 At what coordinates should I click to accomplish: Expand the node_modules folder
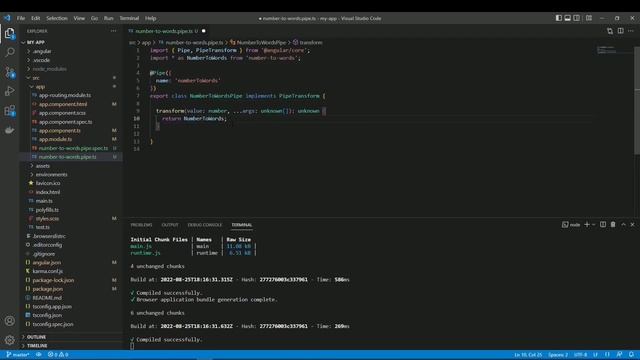49,69
